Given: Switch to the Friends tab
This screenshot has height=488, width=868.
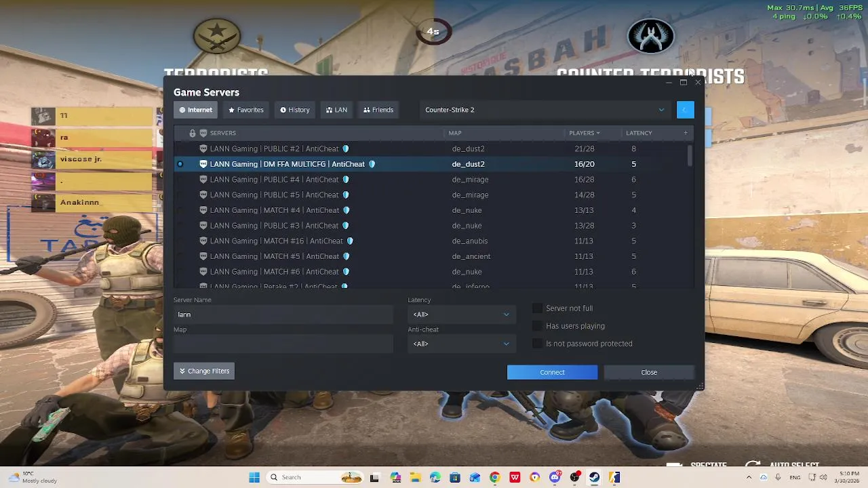Looking at the screenshot, I should [378, 110].
